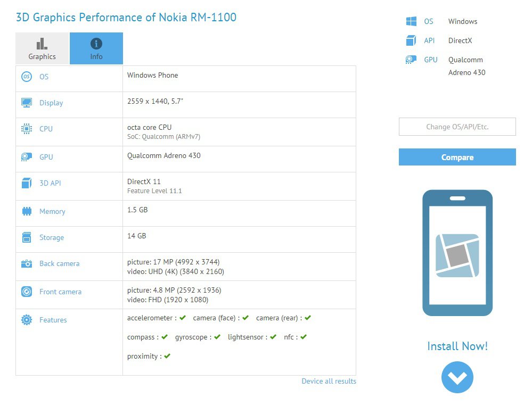Click the Memory chip icon

[27, 211]
